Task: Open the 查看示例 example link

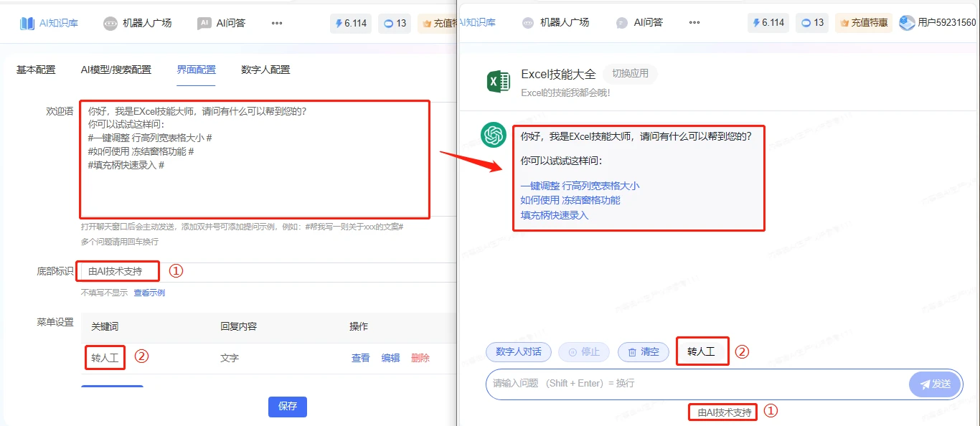Action: (x=149, y=292)
